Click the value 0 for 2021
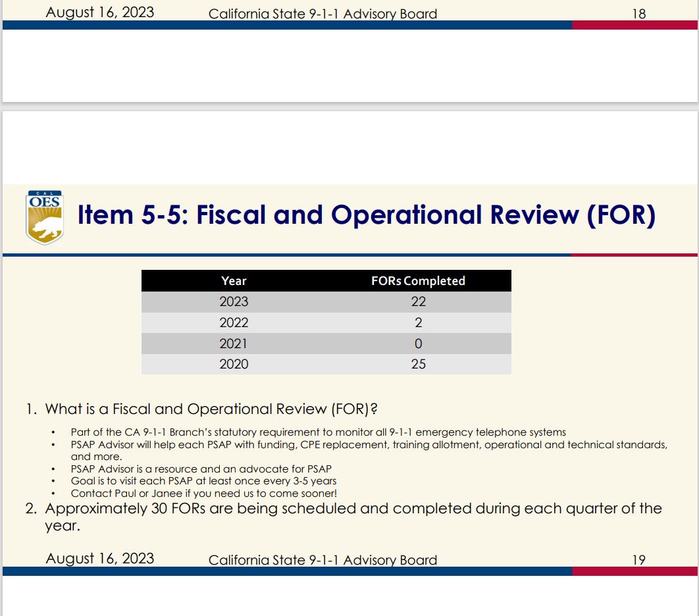Viewport: 699px width, 616px height. pyautogui.click(x=418, y=344)
